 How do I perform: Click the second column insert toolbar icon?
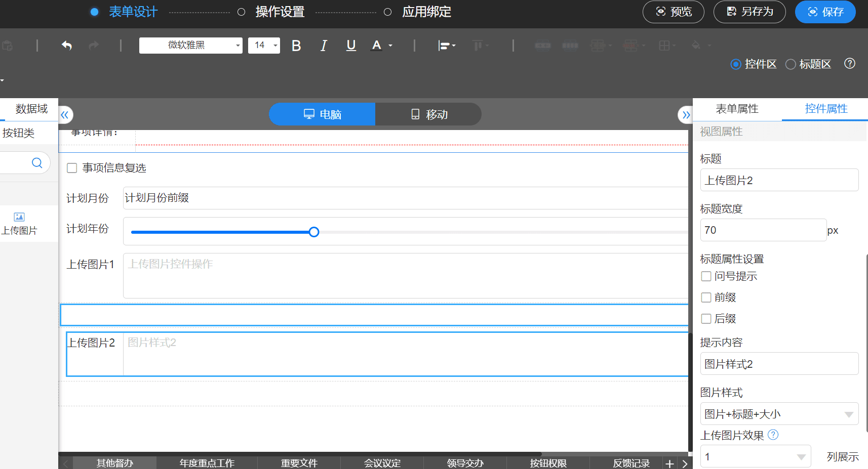click(x=570, y=46)
